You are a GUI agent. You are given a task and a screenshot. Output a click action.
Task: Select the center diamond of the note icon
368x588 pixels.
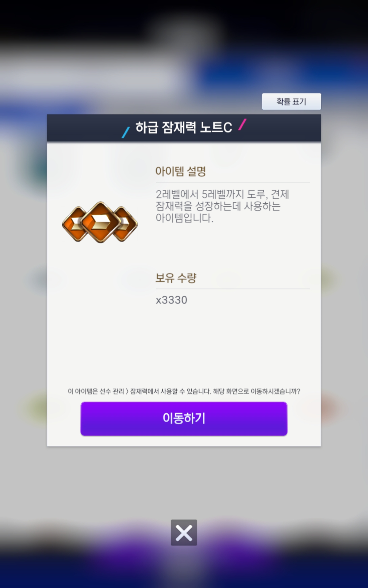coord(100,222)
